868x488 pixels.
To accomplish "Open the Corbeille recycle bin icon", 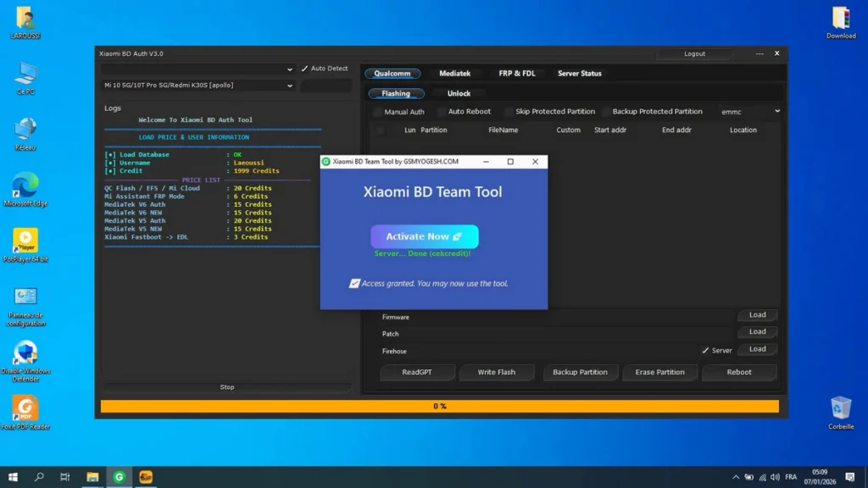I will (x=841, y=408).
